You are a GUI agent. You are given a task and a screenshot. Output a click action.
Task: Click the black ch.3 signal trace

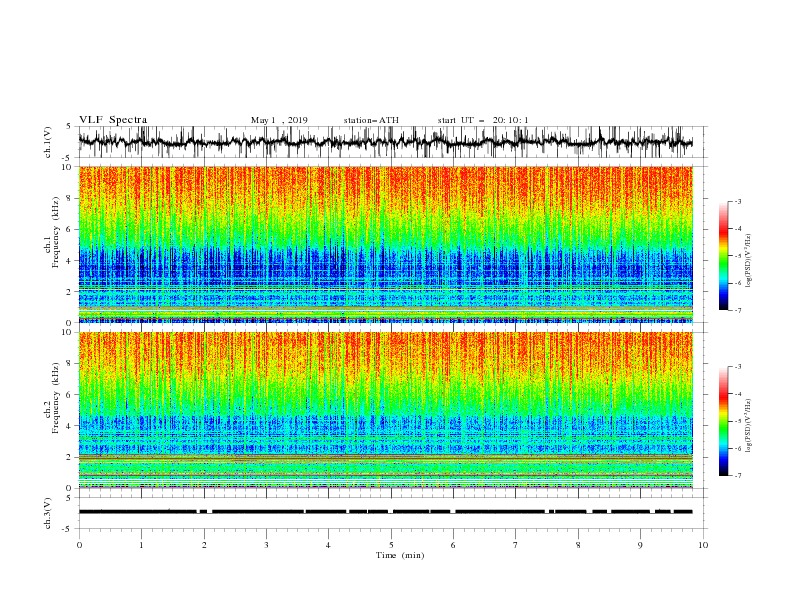point(385,512)
